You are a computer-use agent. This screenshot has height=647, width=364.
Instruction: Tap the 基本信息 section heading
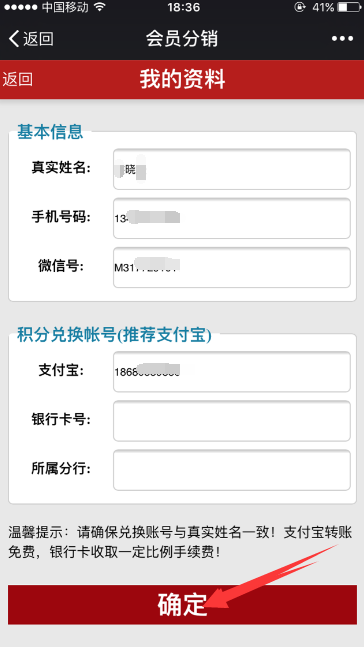pos(50,132)
